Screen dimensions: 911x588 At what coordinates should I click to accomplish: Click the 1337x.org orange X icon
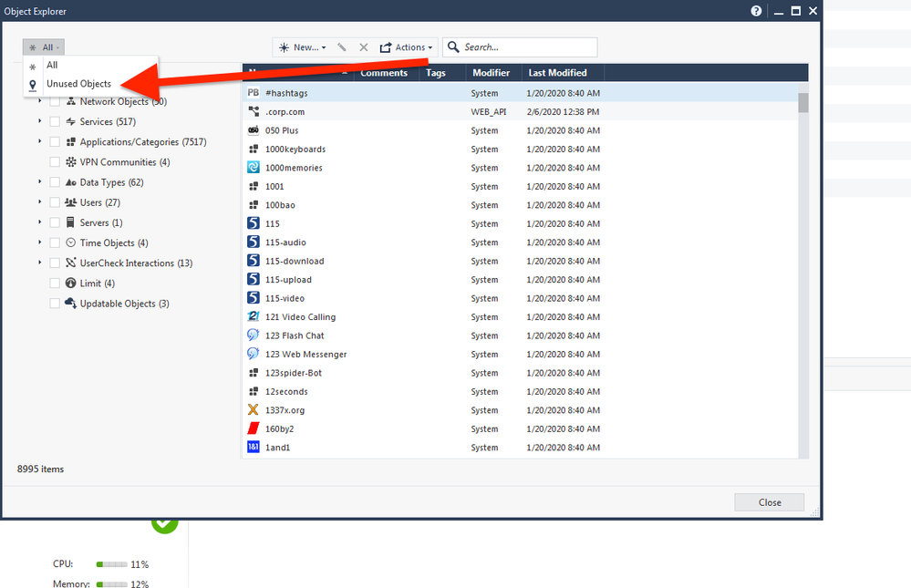coord(254,410)
